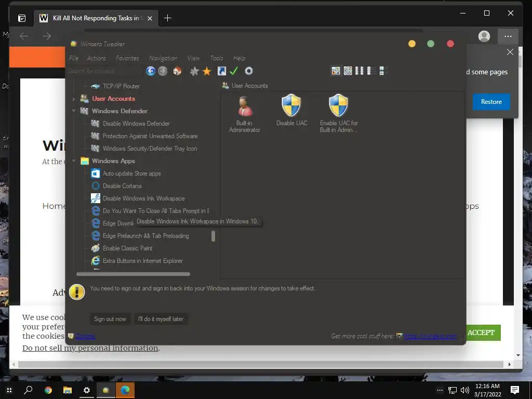
Task: Open Windows Search from the taskbar
Action: click(28, 390)
